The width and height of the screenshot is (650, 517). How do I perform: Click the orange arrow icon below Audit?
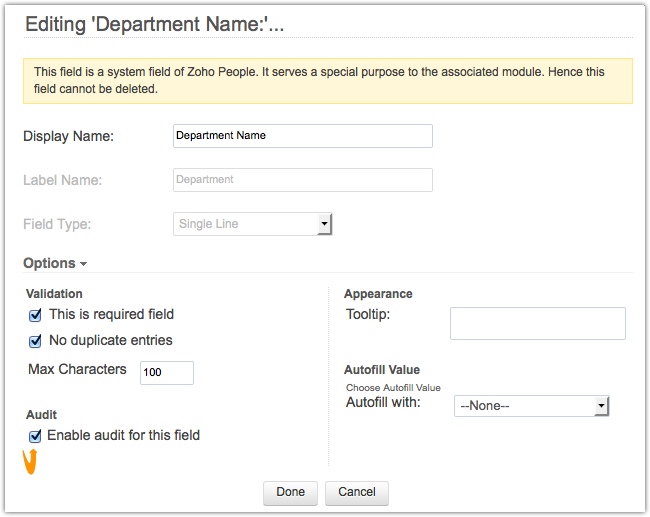tap(30, 461)
